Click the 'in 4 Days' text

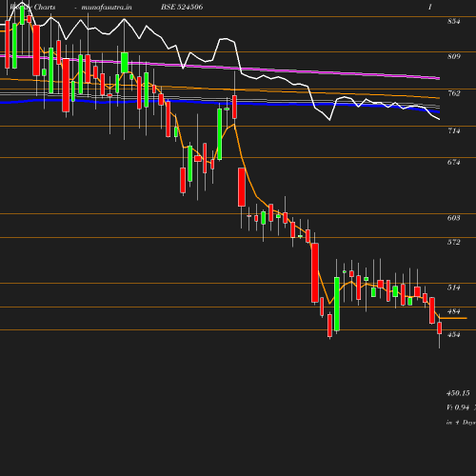(461, 423)
